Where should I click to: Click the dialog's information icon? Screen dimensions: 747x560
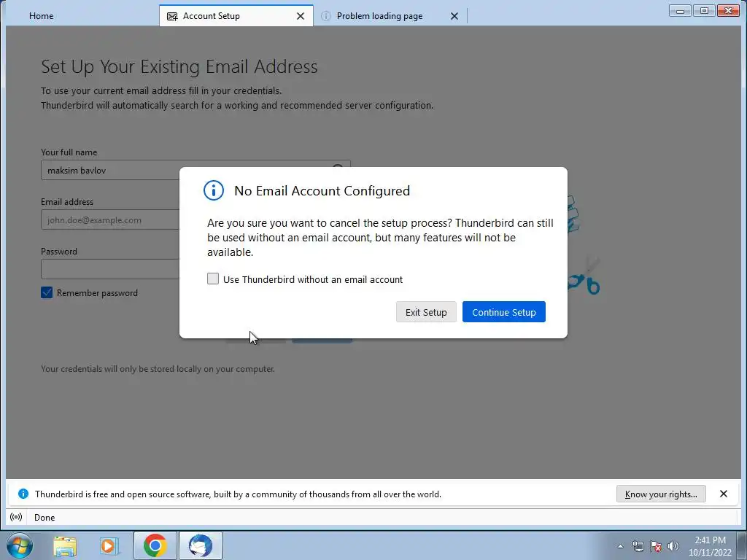point(214,190)
